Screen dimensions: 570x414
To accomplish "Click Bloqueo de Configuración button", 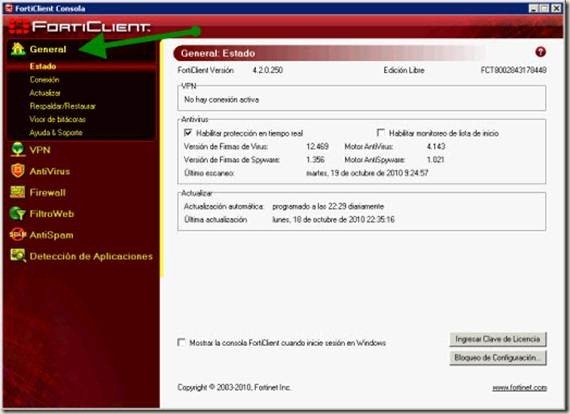I will pyautogui.click(x=498, y=358).
